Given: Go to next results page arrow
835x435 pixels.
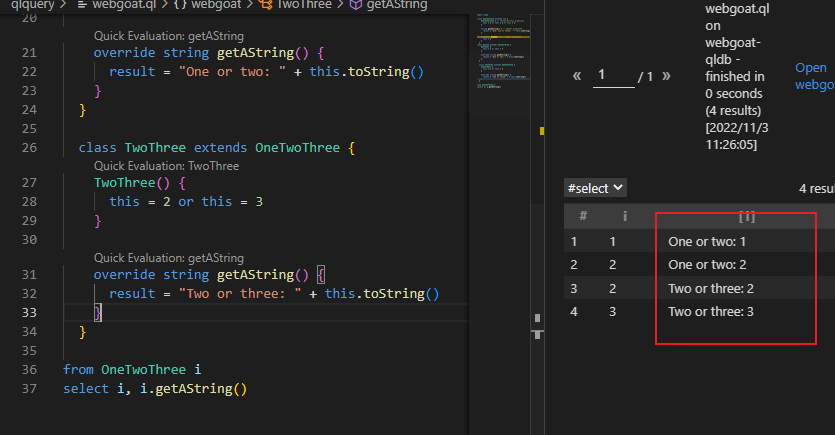Looking at the screenshot, I should tap(666, 76).
